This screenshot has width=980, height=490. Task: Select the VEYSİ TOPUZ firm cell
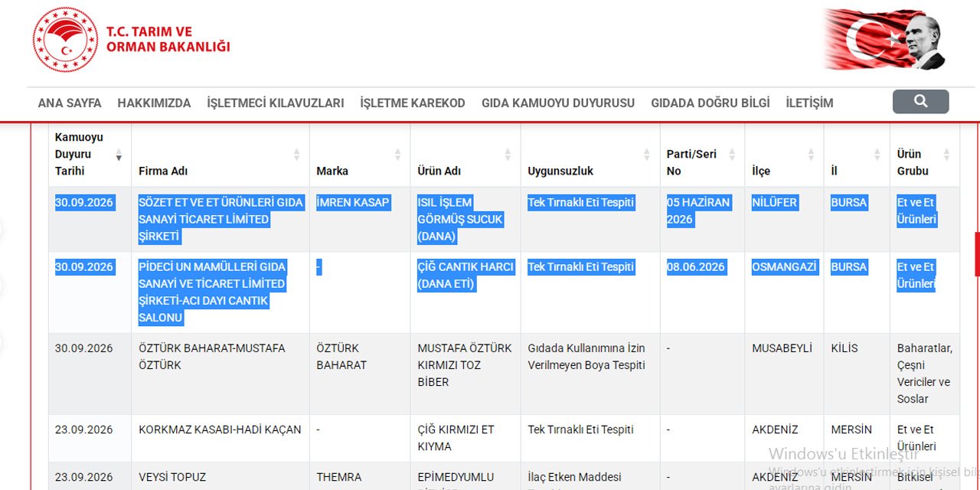pyautogui.click(x=172, y=477)
